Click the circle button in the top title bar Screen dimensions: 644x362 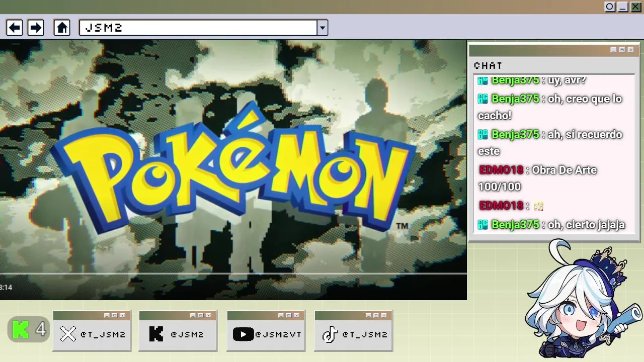click(610, 7)
